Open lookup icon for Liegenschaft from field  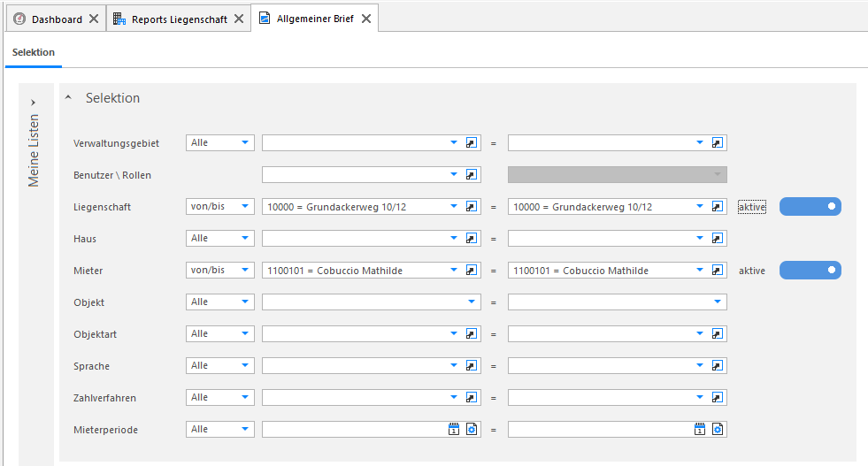coord(471,206)
